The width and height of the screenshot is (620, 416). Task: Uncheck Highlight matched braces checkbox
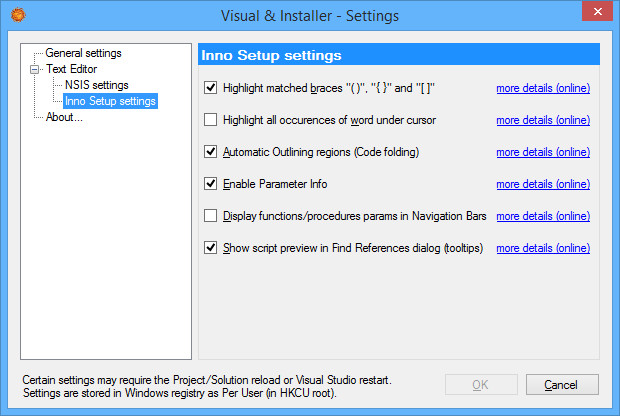tap(210, 87)
